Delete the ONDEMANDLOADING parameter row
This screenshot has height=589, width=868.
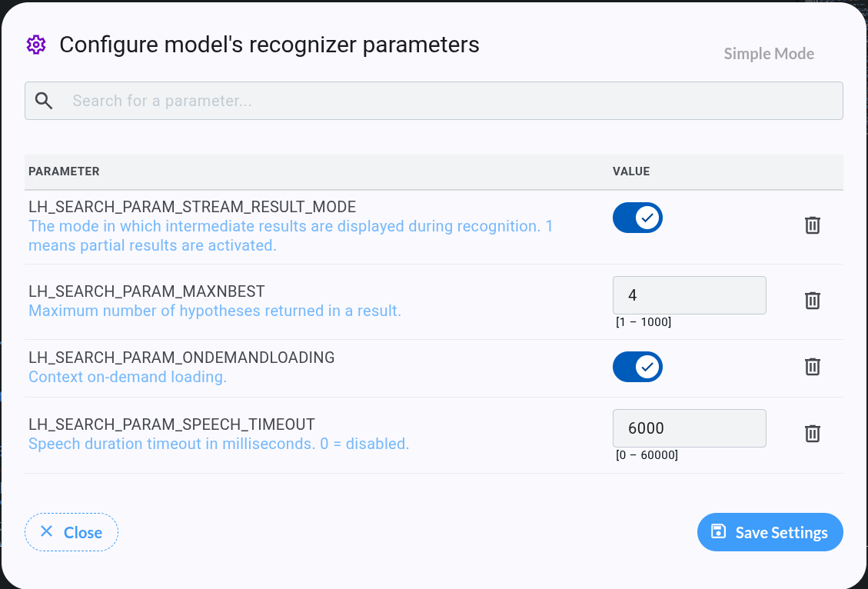point(812,367)
